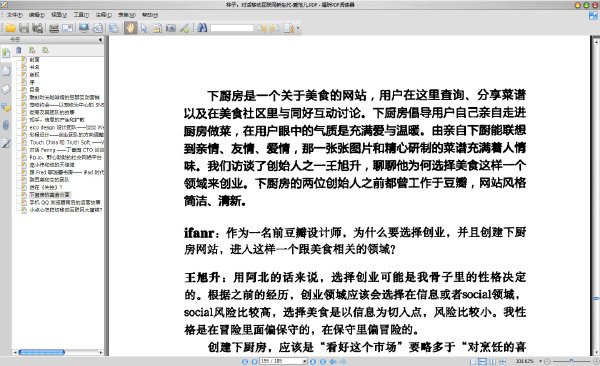Open the bookmark containing 'Fenng'
600x366 pixels.
tap(66, 150)
